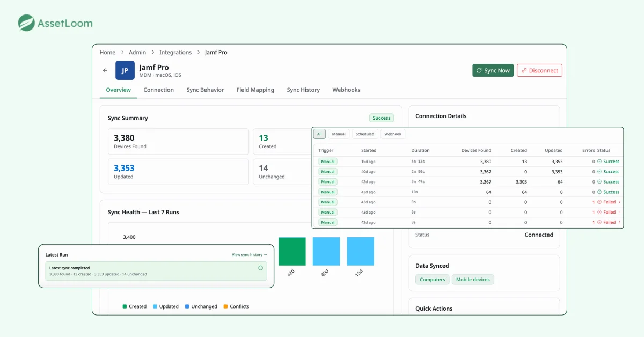This screenshot has height=337, width=644.
Task: Click the Quick Actions heading
Action: coord(434,309)
